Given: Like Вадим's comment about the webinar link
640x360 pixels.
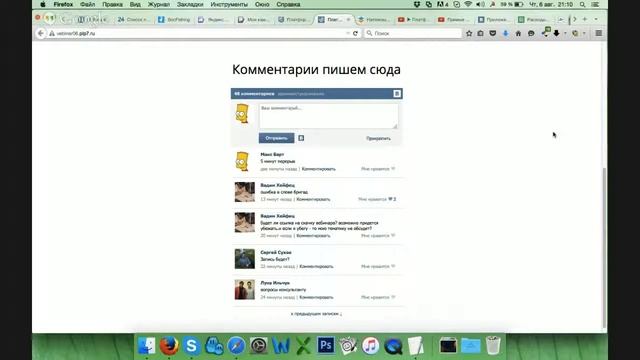Looking at the screenshot, I should [378, 236].
